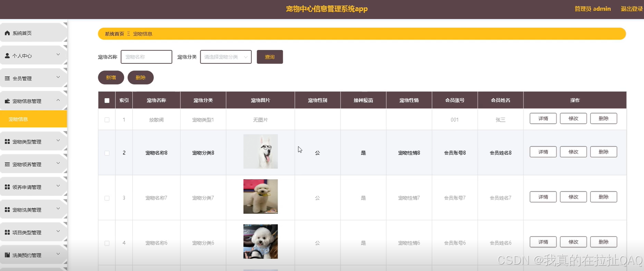Open 详情 for the 宠物名称6 row
This screenshot has height=271, width=644.
[543, 242]
